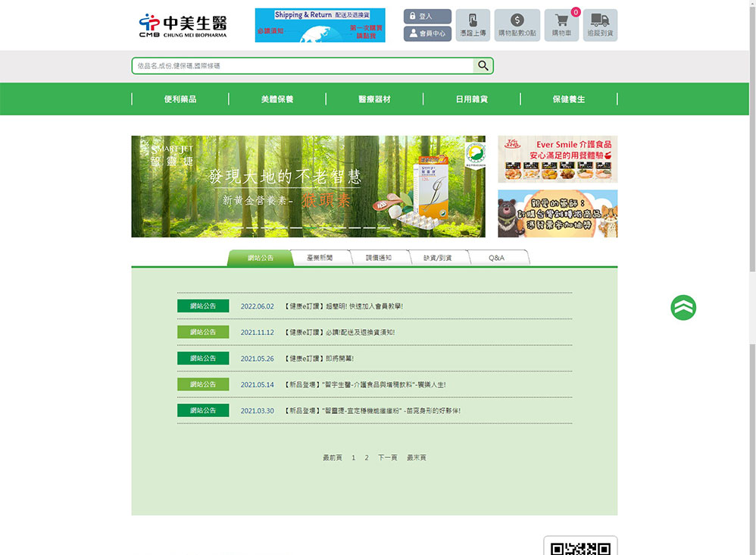Viewport: 756px width, 555px height.
Task: Focus the product search field
Action: (303, 66)
